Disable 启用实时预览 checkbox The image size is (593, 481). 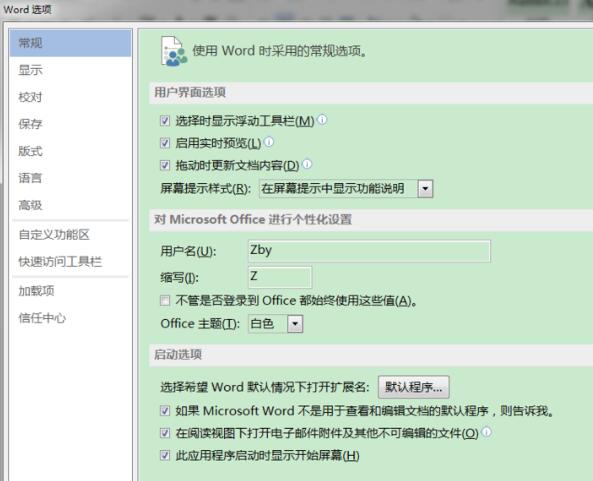[x=165, y=143]
